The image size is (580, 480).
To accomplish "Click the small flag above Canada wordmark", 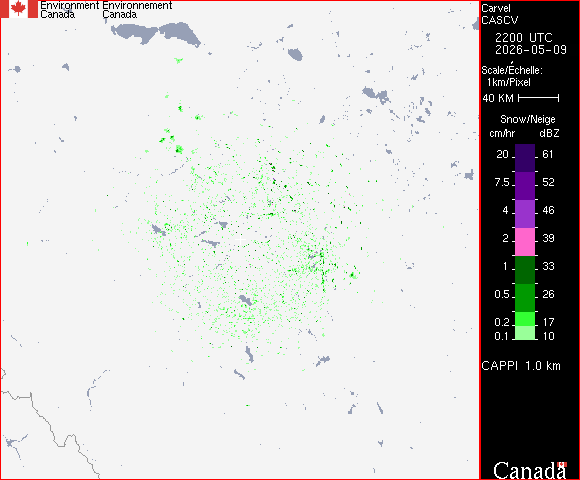I will pos(562,464).
